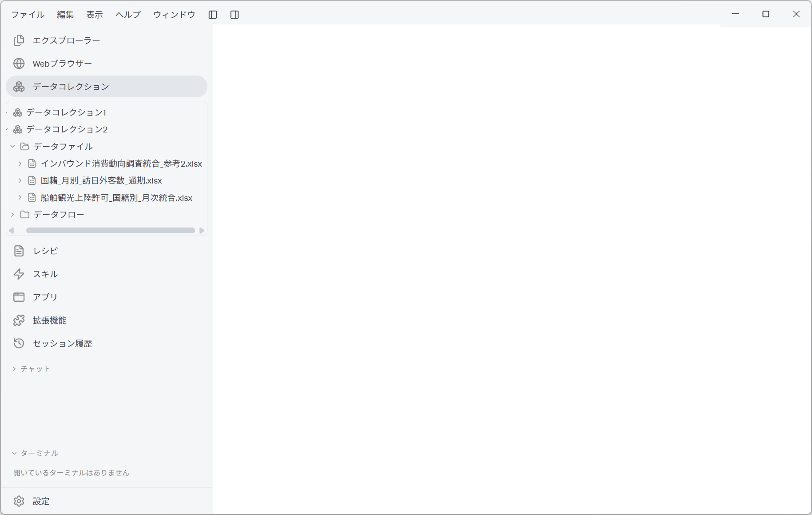
Task: Expand the データフロー folder chevron
Action: tap(12, 215)
